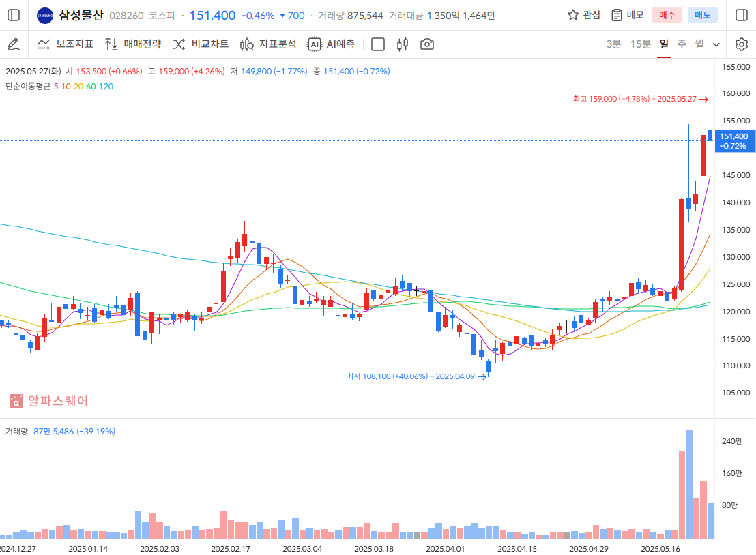Click the 알파스퀘어 logo link
This screenshot has height=555, width=756.
(48, 401)
